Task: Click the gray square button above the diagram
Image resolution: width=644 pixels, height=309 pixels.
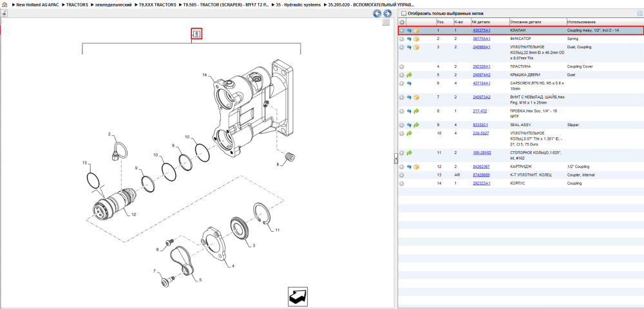Action: [386, 23]
